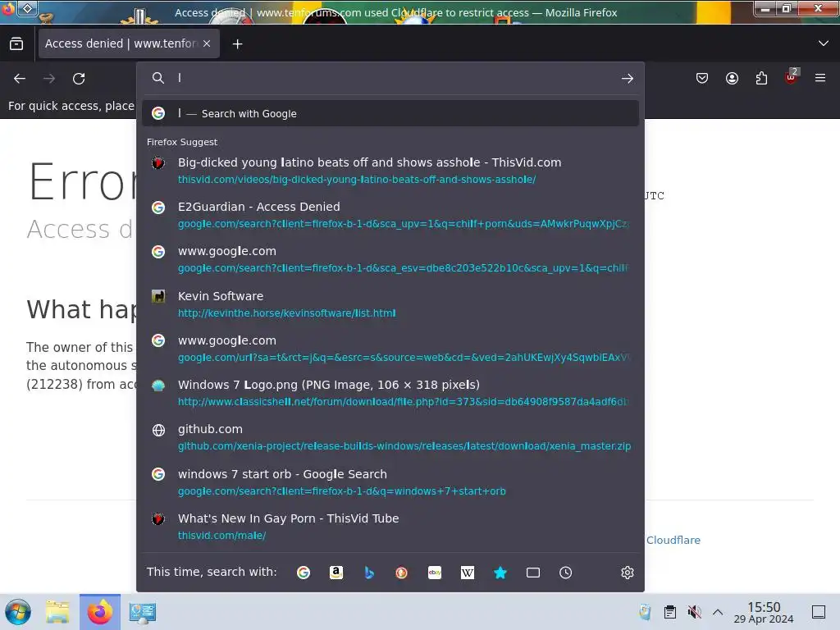Go forward one page
Image resolution: width=840 pixels, height=630 pixels.
coord(49,79)
